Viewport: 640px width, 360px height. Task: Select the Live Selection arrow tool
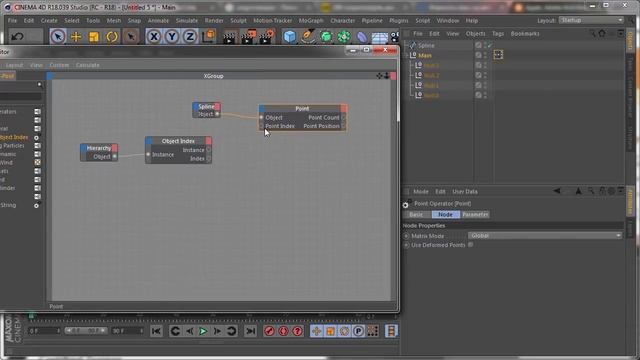tap(58, 37)
